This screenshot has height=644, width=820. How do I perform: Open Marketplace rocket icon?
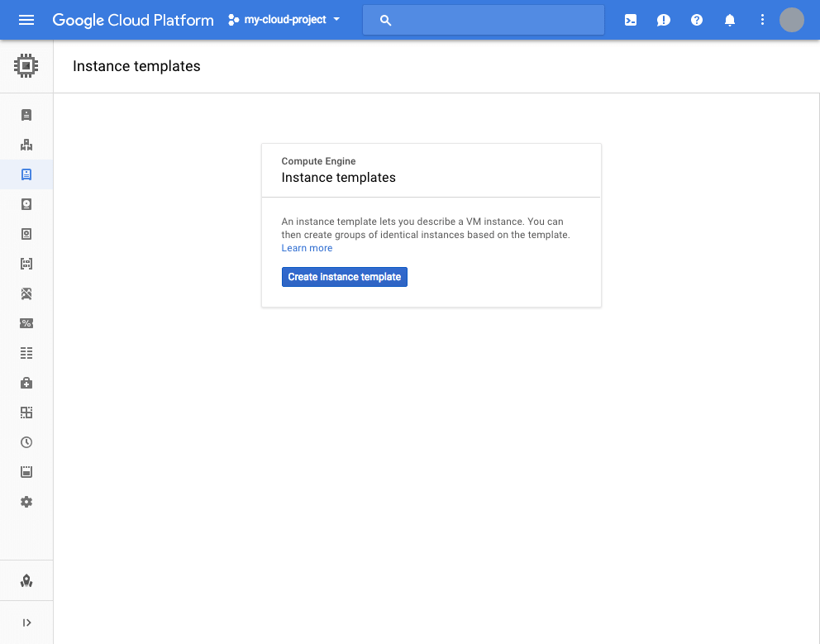[x=26, y=580]
